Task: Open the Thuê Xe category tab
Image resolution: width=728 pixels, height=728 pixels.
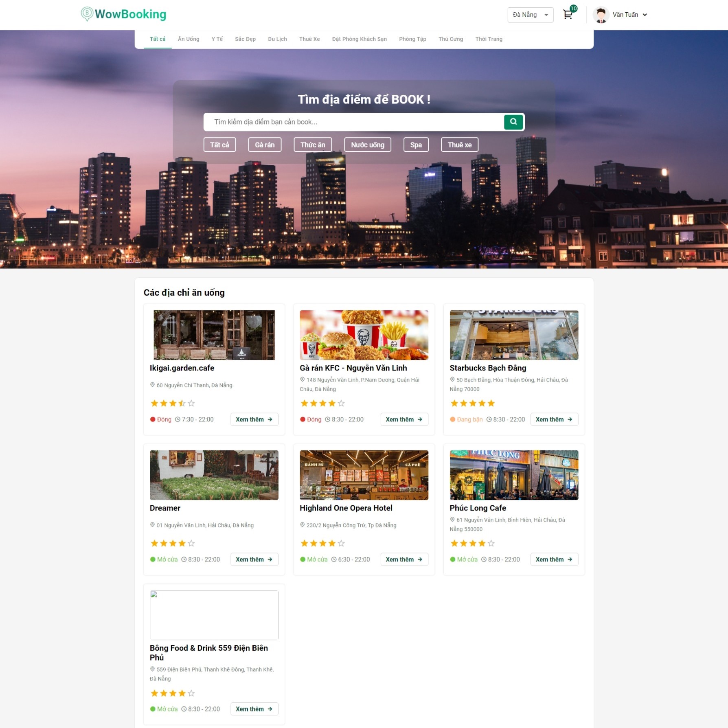Action: tap(309, 39)
